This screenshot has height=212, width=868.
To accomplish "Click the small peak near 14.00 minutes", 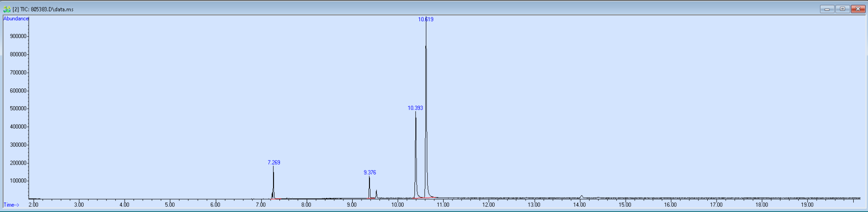I will click(582, 197).
